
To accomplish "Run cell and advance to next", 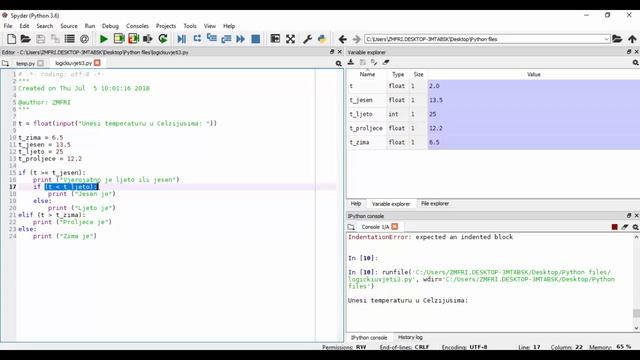I will point(133,39).
